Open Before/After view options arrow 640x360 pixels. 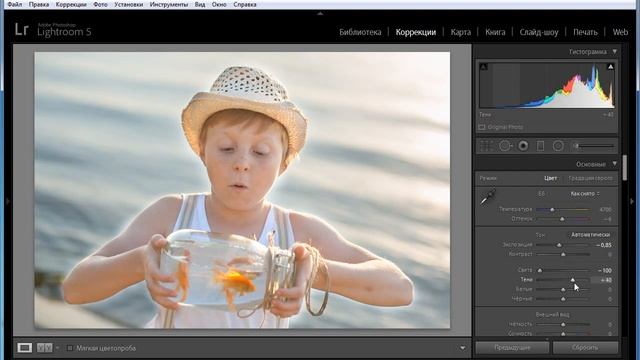tap(57, 348)
